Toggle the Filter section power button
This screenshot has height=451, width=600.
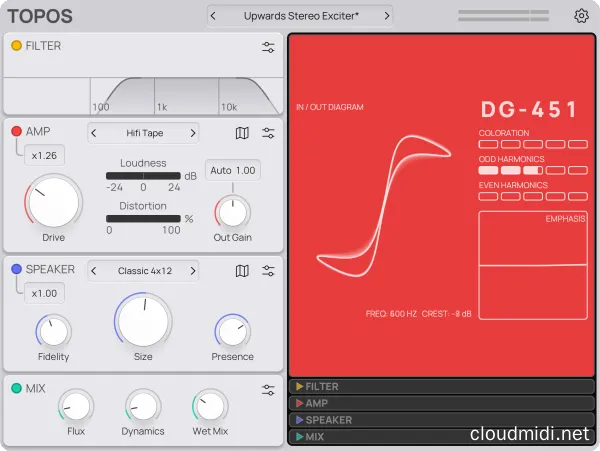[17, 46]
